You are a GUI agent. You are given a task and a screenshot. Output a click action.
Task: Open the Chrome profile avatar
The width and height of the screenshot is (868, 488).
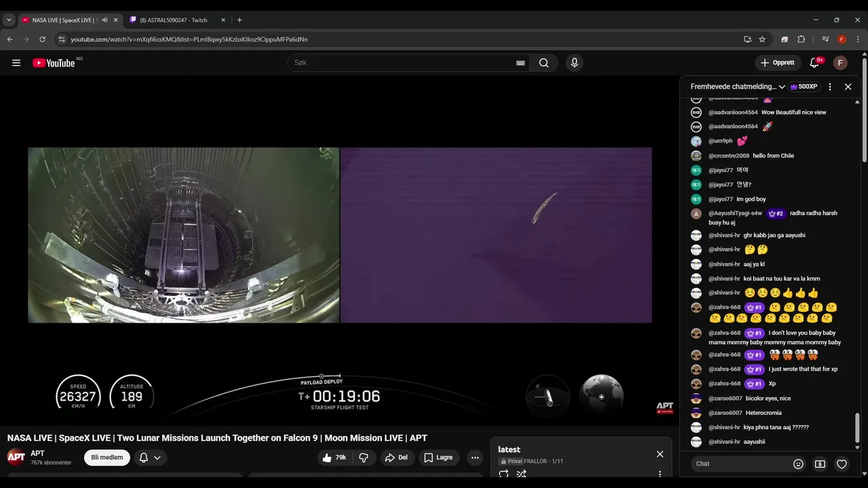[842, 39]
